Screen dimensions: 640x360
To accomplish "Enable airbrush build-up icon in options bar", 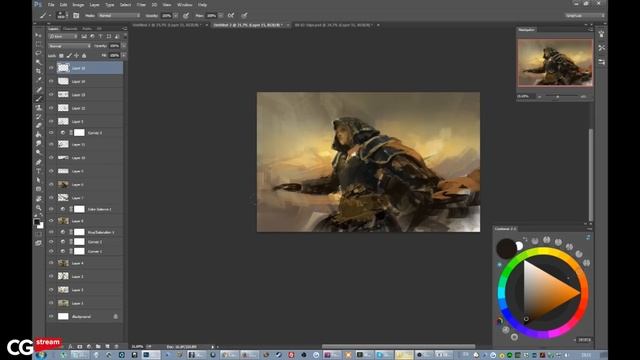I will coord(231,16).
